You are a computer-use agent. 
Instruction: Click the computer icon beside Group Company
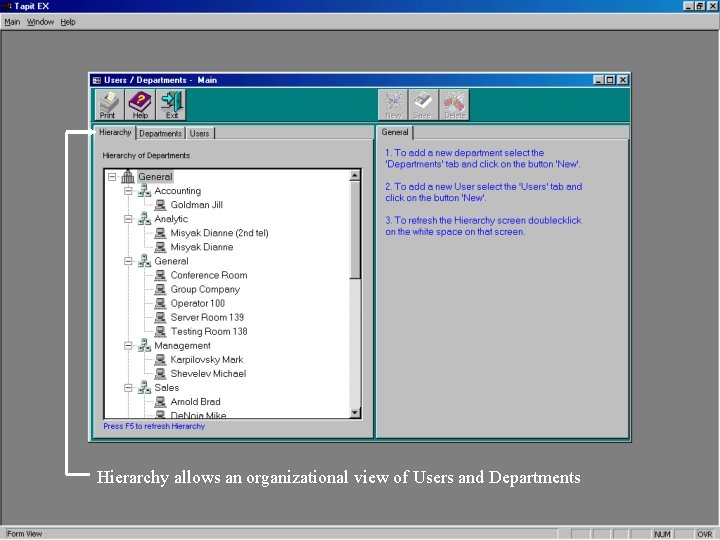[160, 289]
